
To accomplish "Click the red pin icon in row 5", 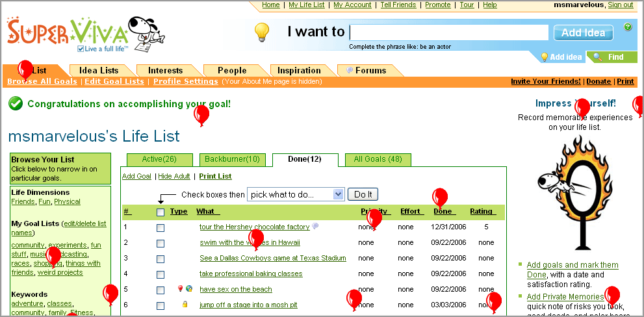I will (x=180, y=288).
